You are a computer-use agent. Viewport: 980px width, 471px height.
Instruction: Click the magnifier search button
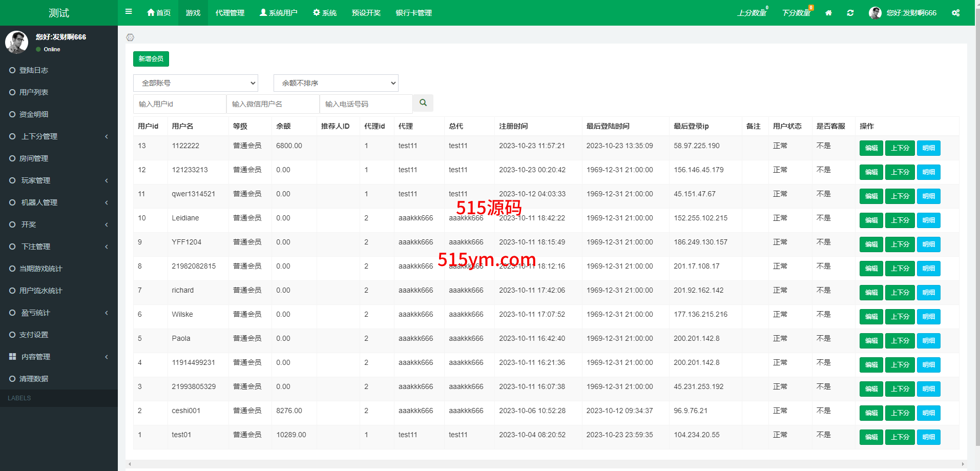pos(423,103)
